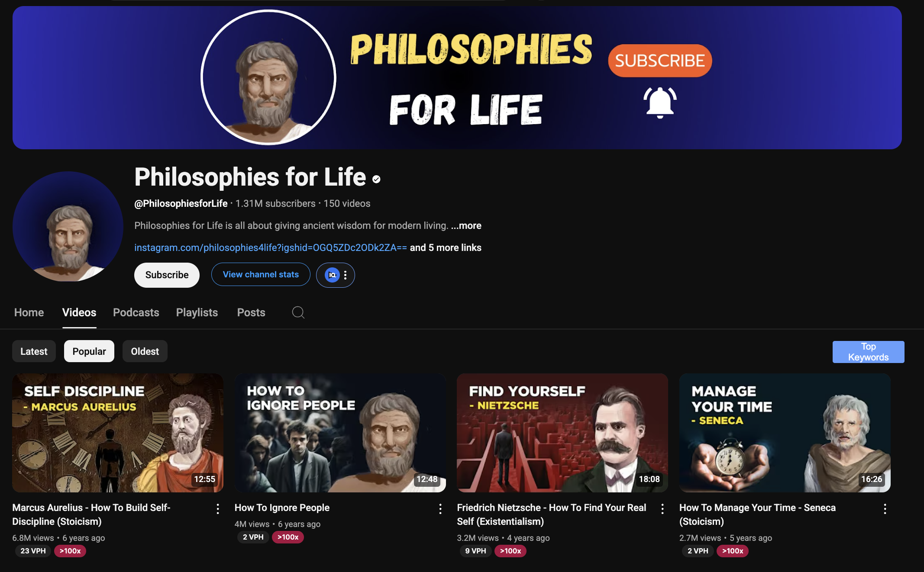
Task: Switch to the Playlists tab
Action: (x=197, y=312)
